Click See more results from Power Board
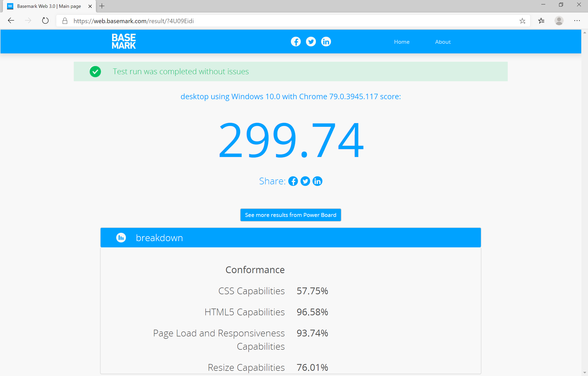 (x=291, y=215)
